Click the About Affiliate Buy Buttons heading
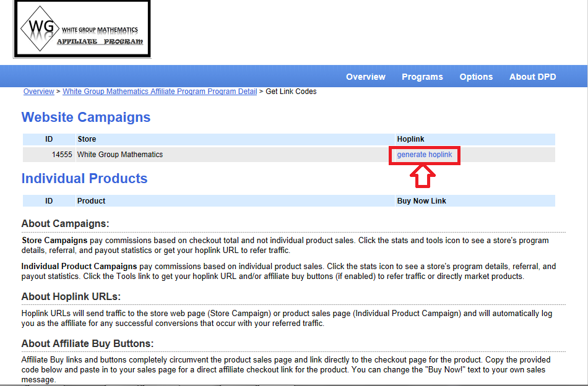The height and width of the screenshot is (386, 588). pos(87,344)
